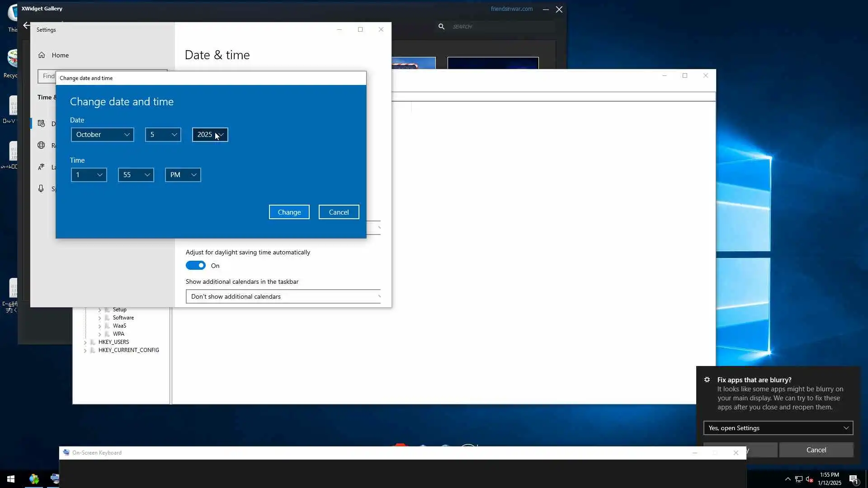868x488 pixels.
Task: Open the Action Center notification icon
Action: [853, 479]
